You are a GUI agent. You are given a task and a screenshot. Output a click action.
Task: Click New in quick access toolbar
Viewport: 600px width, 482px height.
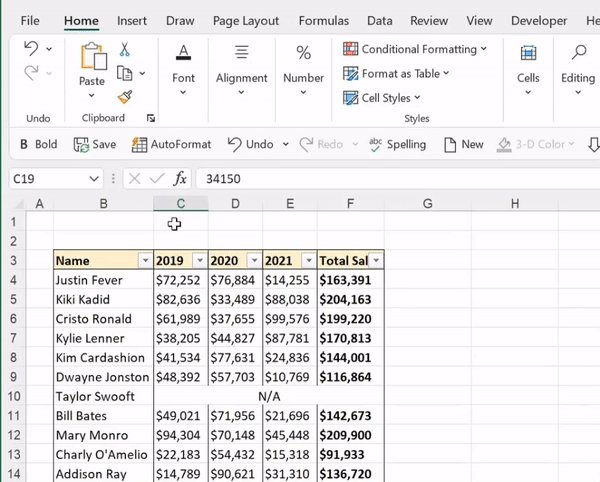point(463,145)
